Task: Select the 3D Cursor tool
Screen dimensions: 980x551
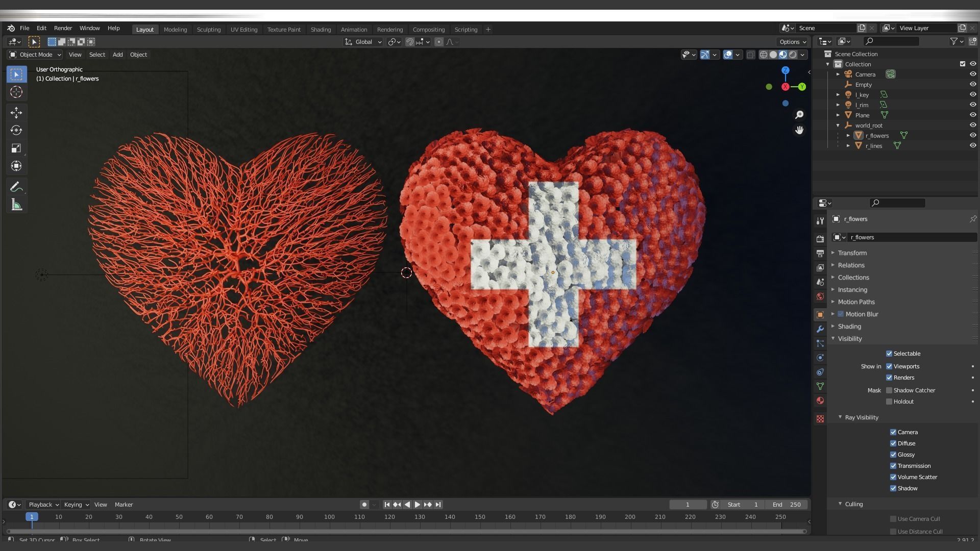Action: click(16, 92)
